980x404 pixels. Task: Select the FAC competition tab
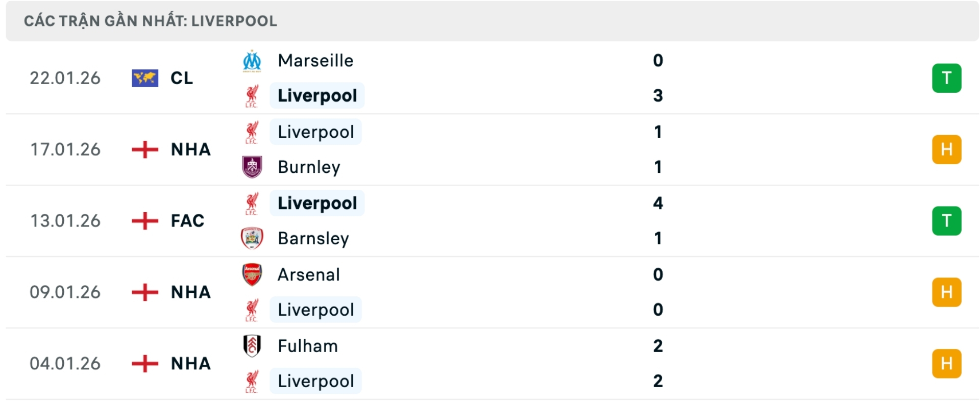coord(187,220)
